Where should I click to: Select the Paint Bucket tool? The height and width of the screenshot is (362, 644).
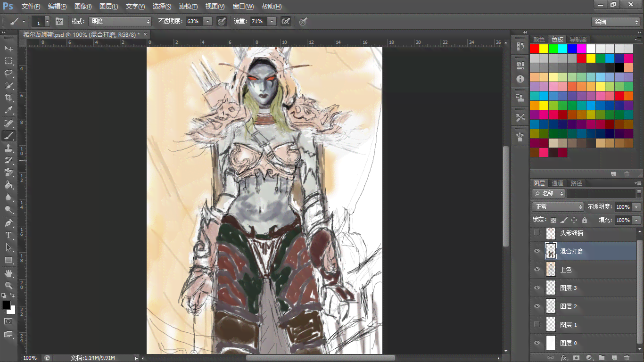point(8,185)
